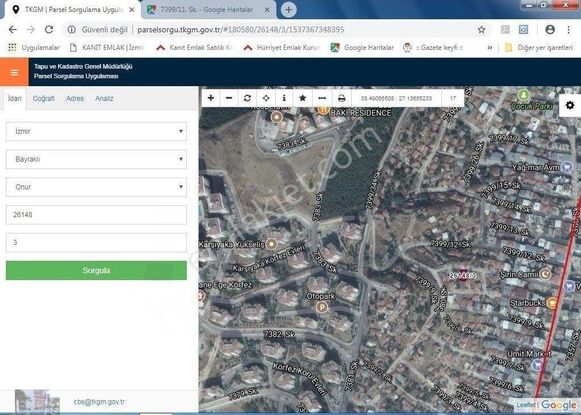
Task: Zoom out the map with minus button
Action: point(229,98)
